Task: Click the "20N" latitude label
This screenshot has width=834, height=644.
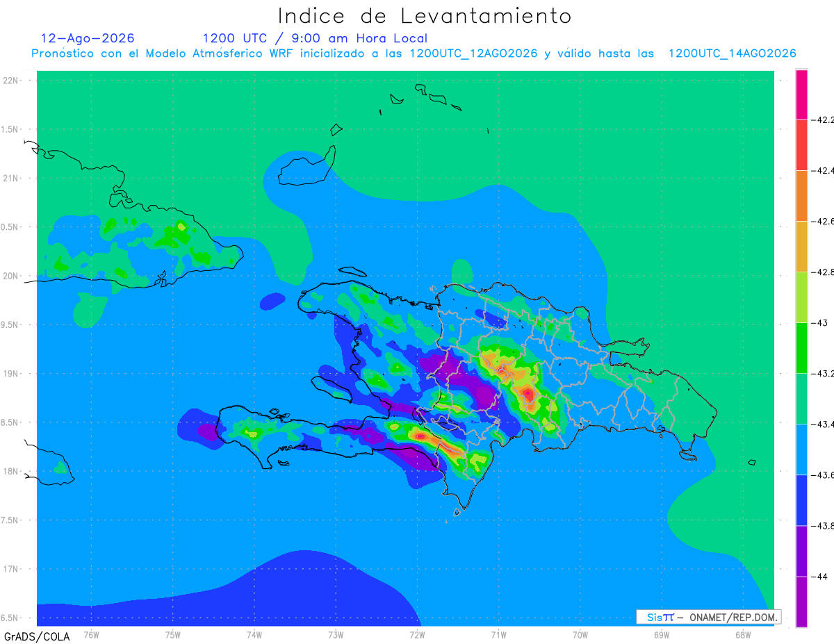Action: coord(12,276)
